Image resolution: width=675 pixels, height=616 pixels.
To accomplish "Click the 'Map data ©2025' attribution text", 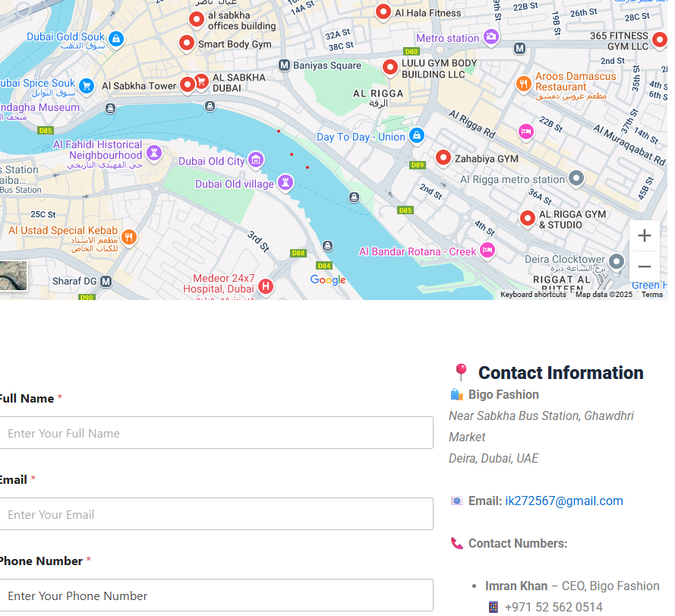I will pyautogui.click(x=604, y=295).
